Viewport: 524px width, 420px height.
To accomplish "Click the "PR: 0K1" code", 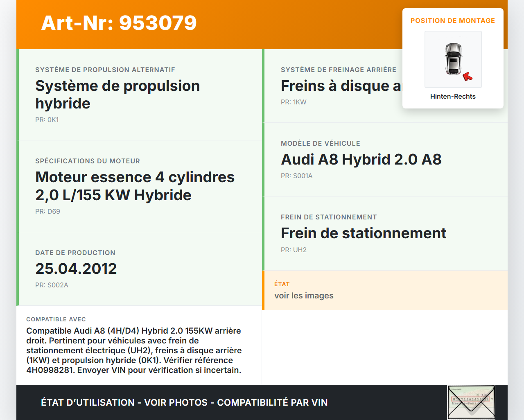I will pos(47,120).
